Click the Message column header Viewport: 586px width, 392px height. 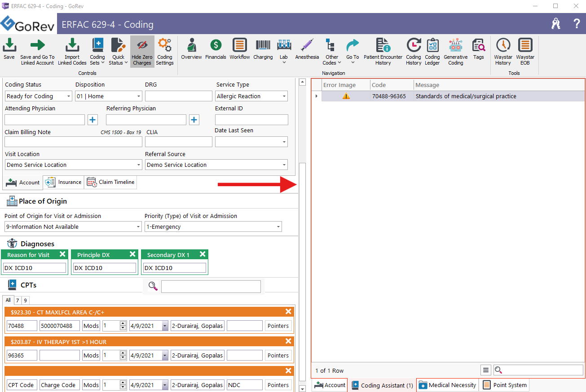pyautogui.click(x=499, y=85)
